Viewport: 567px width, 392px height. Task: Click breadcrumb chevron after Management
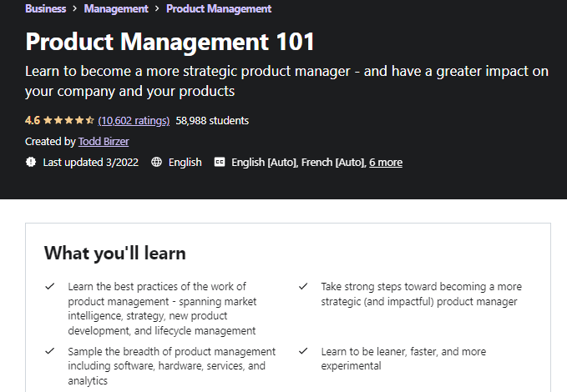157,9
